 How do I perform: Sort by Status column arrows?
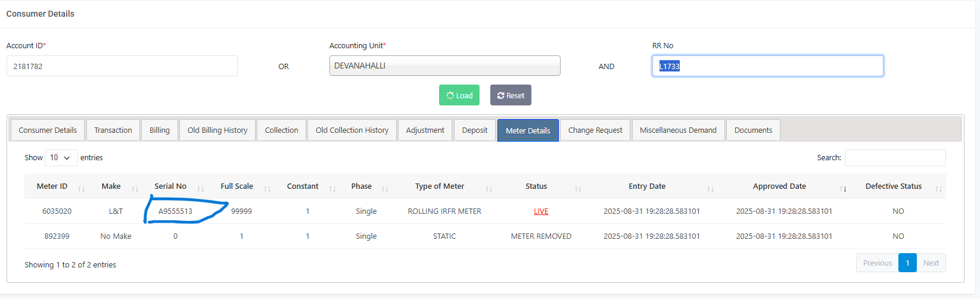click(578, 189)
